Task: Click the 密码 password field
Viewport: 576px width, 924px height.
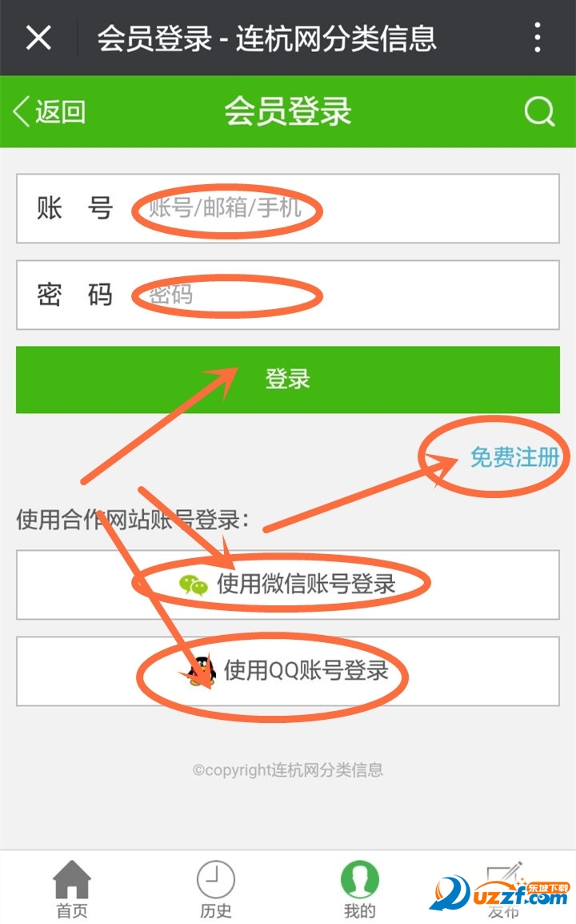Action: [287, 295]
